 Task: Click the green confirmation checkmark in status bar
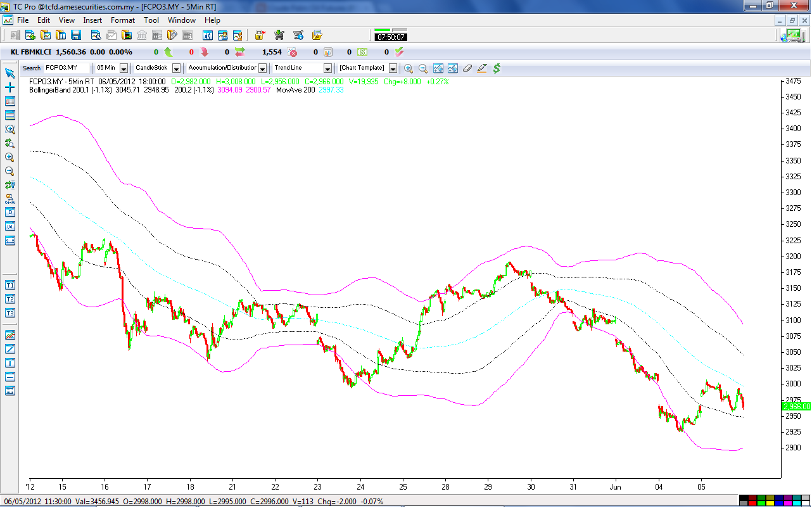(398, 51)
